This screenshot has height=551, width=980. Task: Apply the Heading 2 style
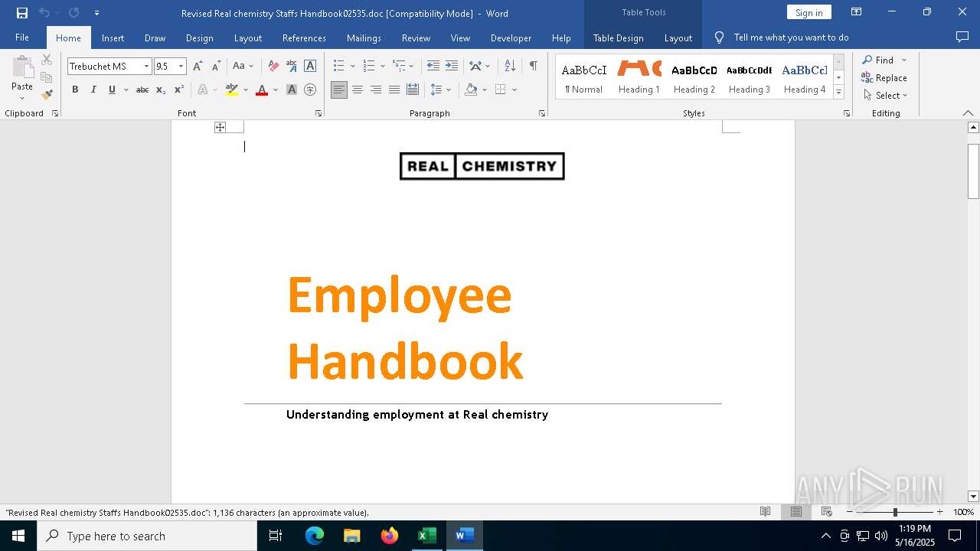[694, 78]
